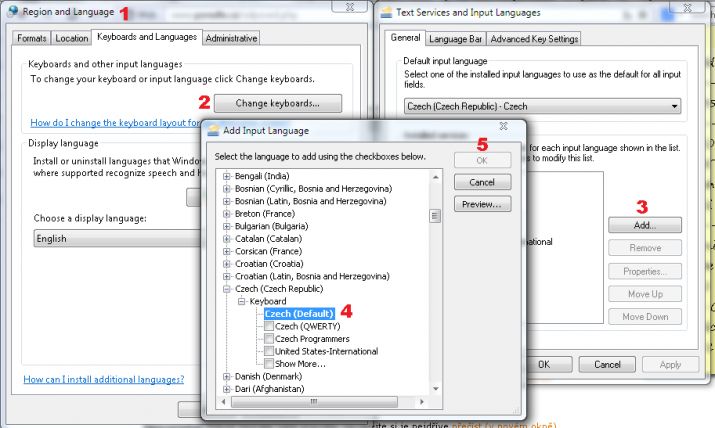The image size is (715, 428).
Task: Click the language list horizontal scrollbar thumb
Action: [314, 402]
